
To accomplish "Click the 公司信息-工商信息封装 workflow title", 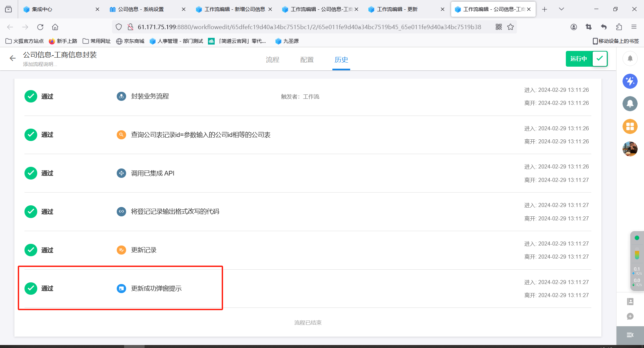I will click(60, 55).
